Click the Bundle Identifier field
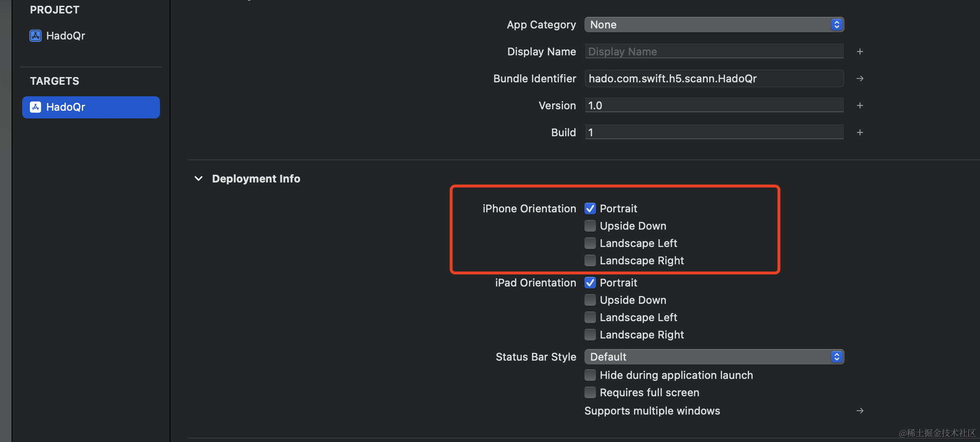 click(714, 78)
